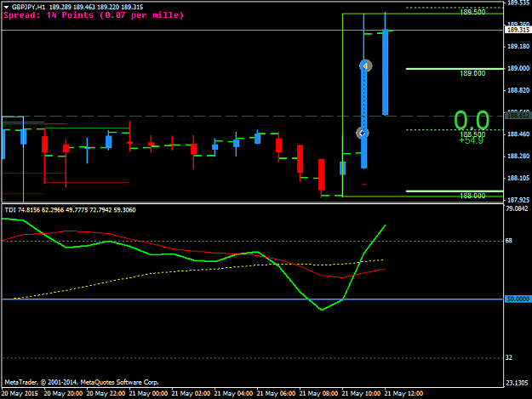Click the 68 level label on TDI axis
The width and height of the screenshot is (532, 399).
click(508, 241)
